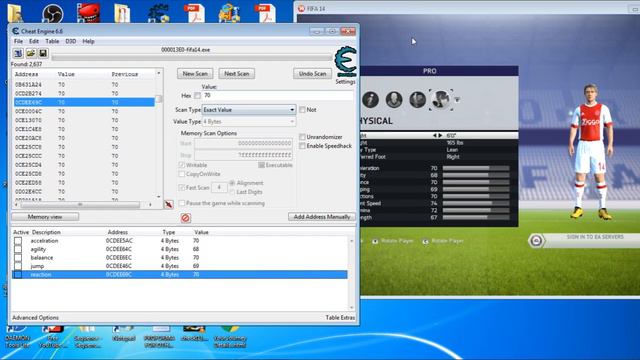This screenshot has height=360, width=640.
Task: Open the desktop folder icon containing documents
Action: pyautogui.click(x=122, y=13)
